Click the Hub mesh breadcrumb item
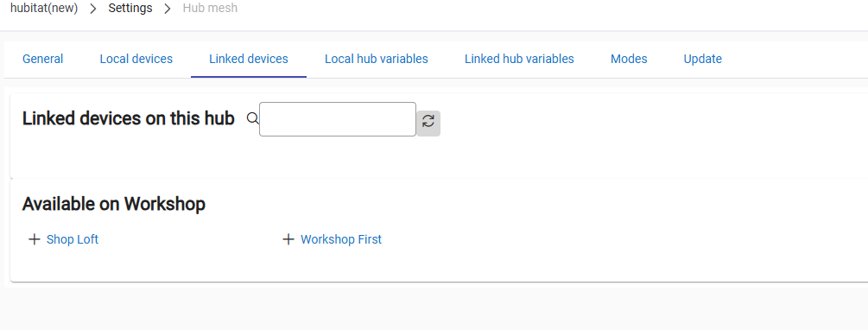 [210, 9]
